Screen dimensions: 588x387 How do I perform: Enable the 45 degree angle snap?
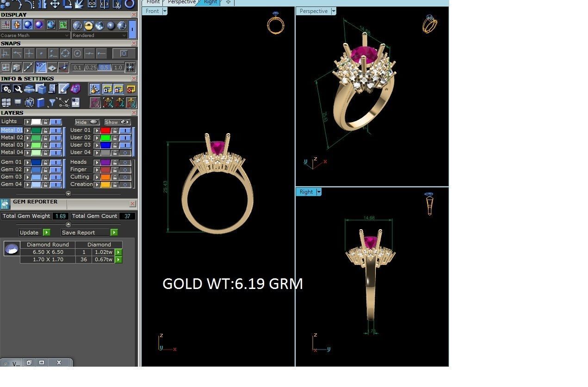coord(41,68)
